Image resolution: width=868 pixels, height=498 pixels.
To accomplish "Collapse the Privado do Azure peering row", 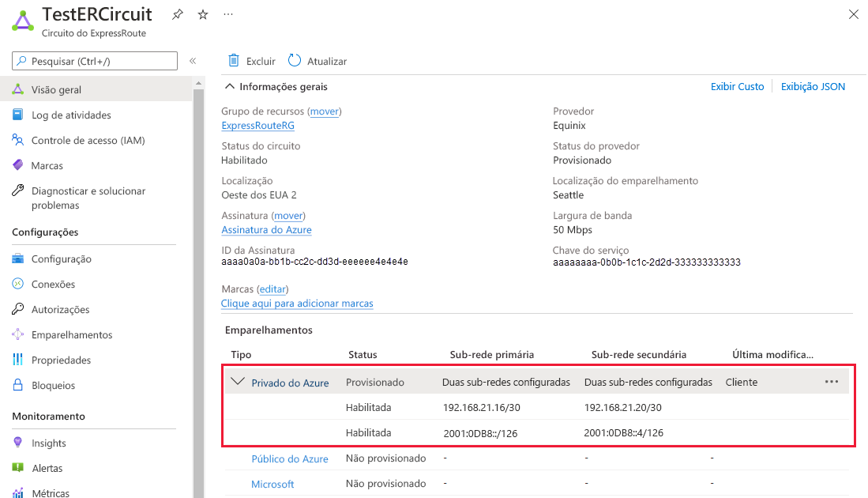I will [x=238, y=382].
